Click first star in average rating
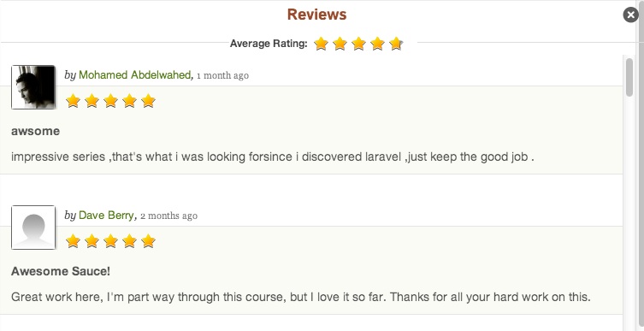644x331 pixels. click(321, 43)
